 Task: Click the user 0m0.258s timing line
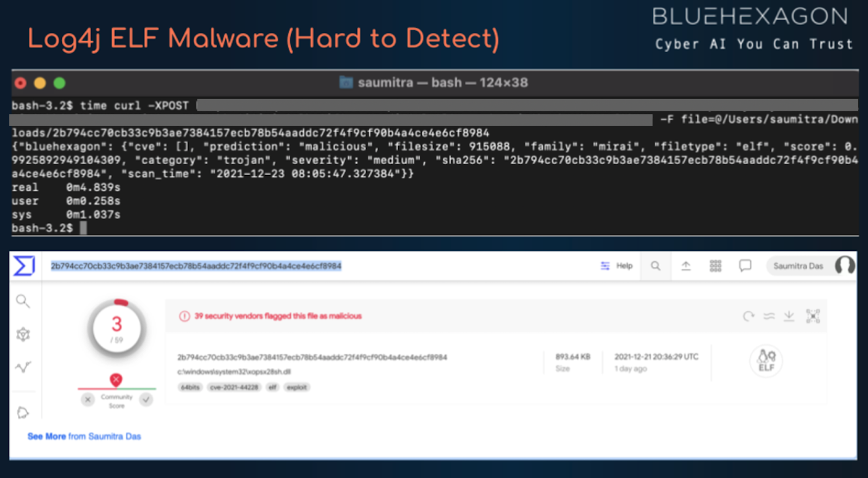[x=66, y=201]
